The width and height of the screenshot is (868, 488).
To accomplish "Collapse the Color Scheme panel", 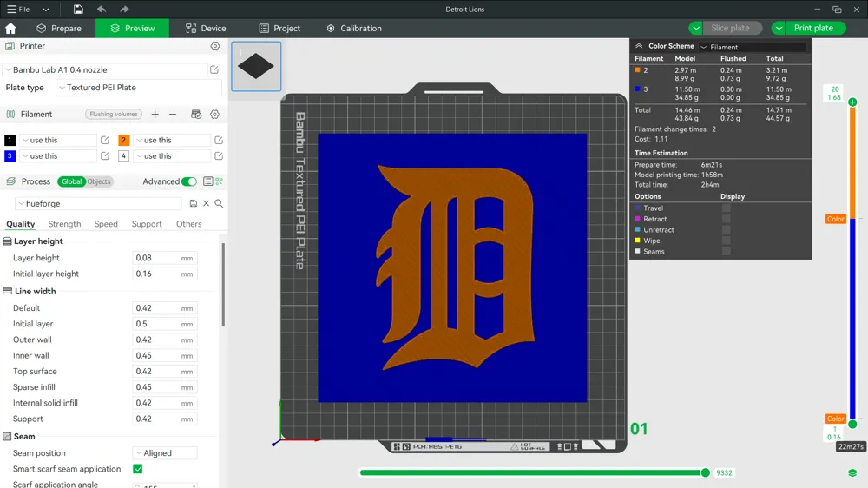I will (639, 46).
